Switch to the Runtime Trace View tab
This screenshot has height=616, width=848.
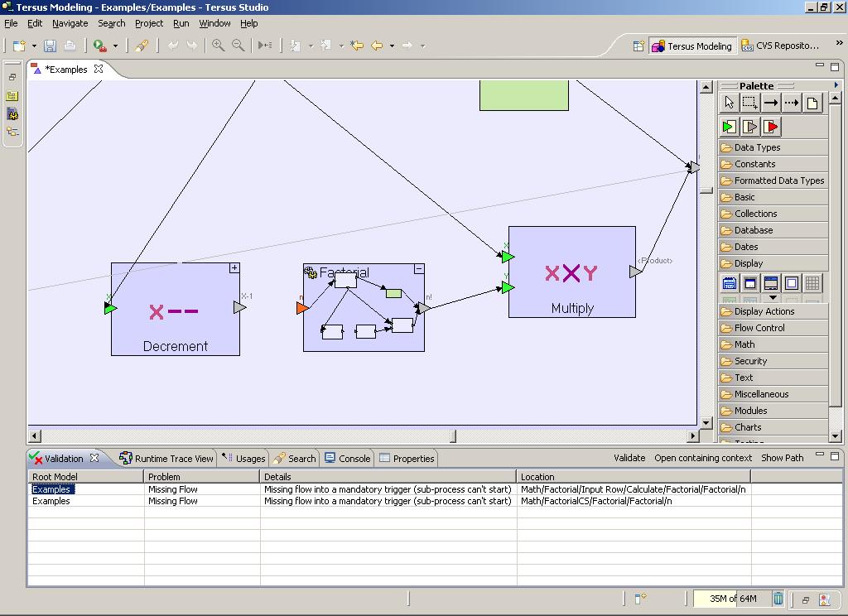tap(166, 458)
